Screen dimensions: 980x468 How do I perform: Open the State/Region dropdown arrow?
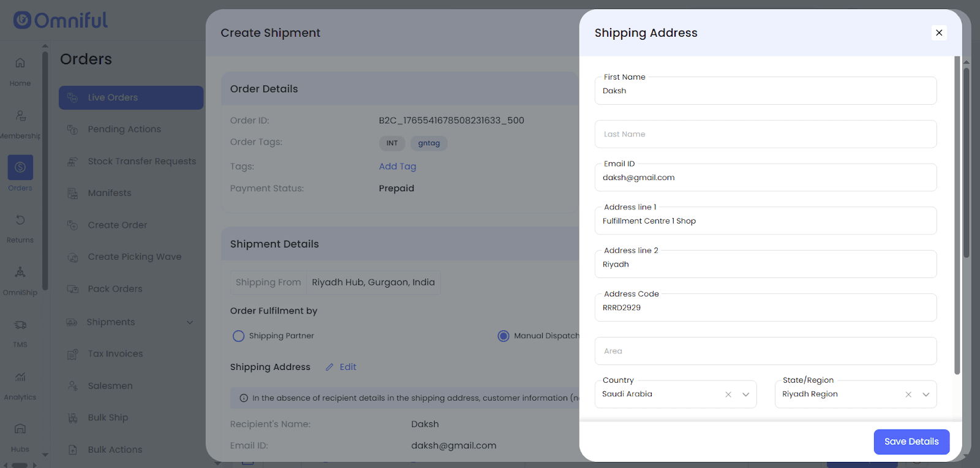[x=925, y=394]
